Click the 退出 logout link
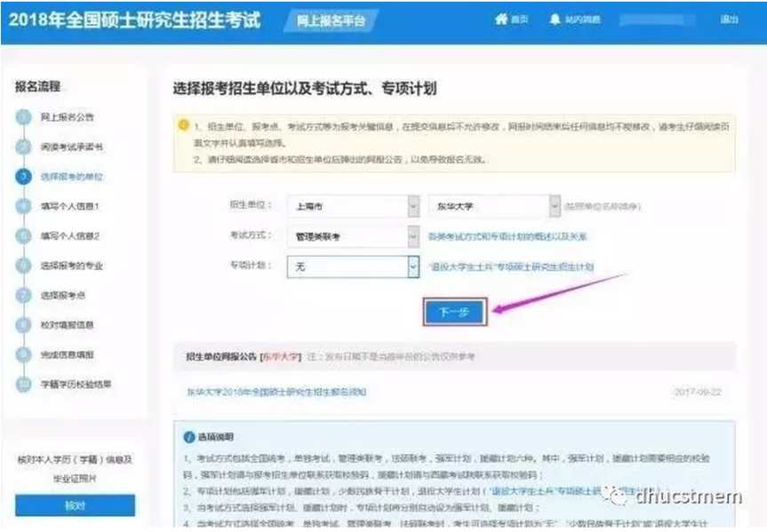This screenshot has width=767, height=532. [x=729, y=20]
